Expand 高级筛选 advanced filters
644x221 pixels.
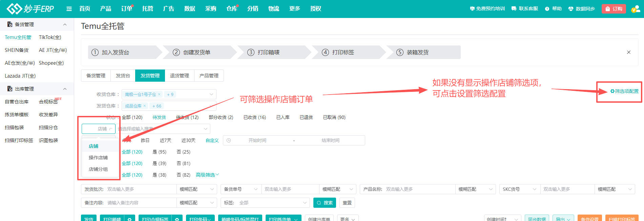tap(207, 175)
